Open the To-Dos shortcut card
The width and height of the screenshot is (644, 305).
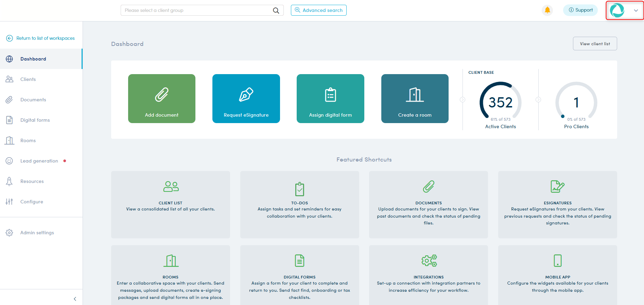(299, 204)
